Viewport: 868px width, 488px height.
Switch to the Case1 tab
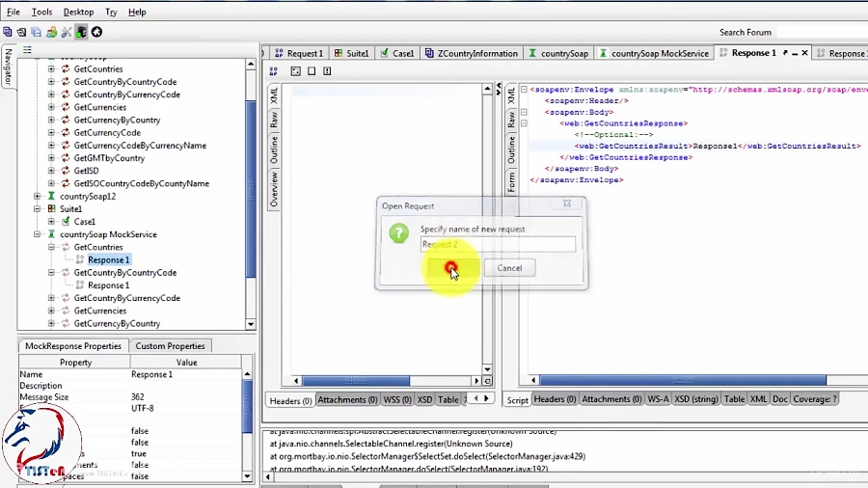click(x=397, y=53)
